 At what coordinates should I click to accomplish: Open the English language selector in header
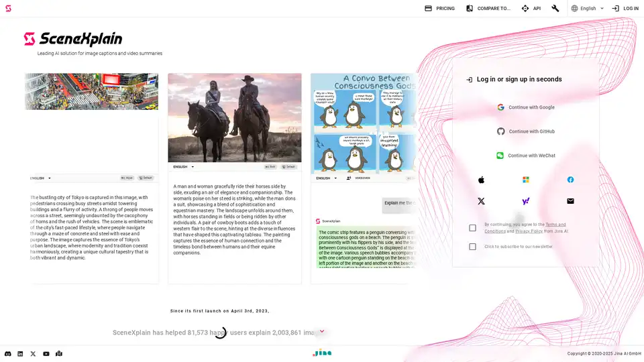(x=588, y=9)
